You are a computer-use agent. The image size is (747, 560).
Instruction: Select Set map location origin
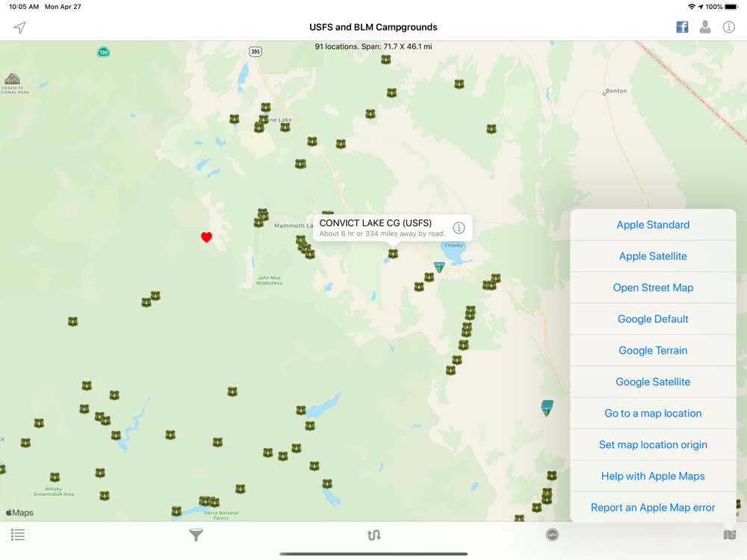(x=653, y=445)
